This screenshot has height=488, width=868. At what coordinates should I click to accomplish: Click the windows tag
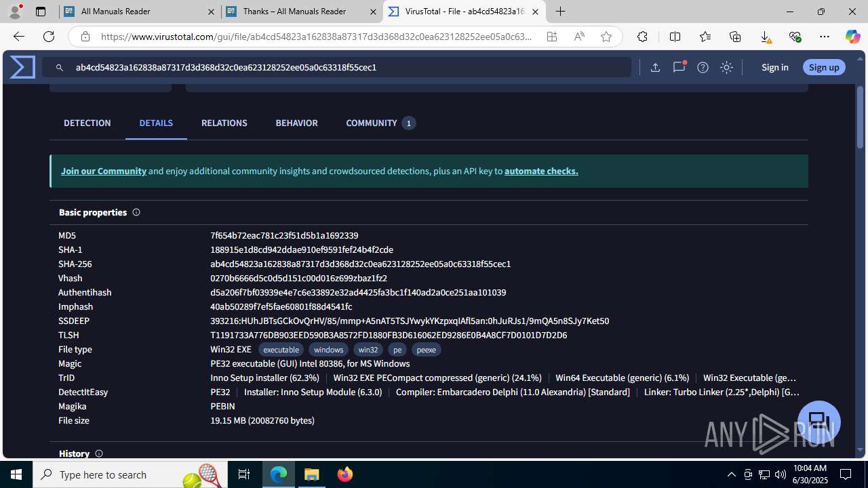tap(328, 350)
